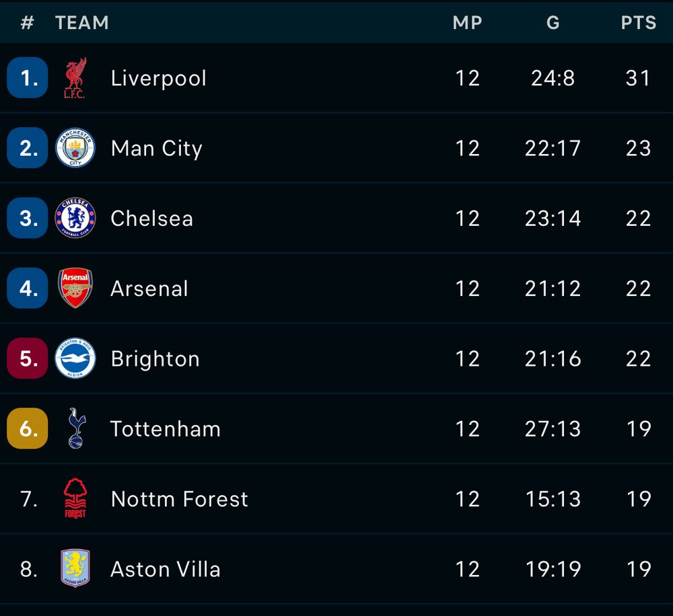Viewport: 673px width, 616px height.
Task: Click the Tottenham cockerel crest
Action: 76,428
